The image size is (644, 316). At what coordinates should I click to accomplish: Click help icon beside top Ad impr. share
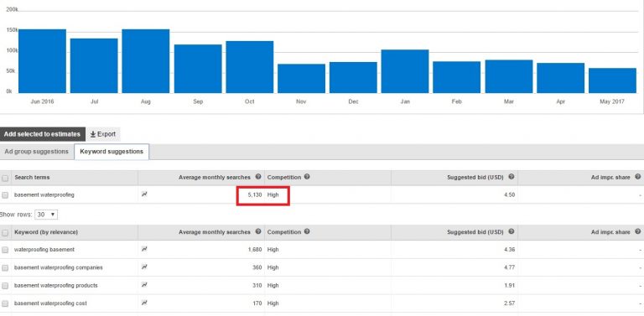click(x=638, y=177)
